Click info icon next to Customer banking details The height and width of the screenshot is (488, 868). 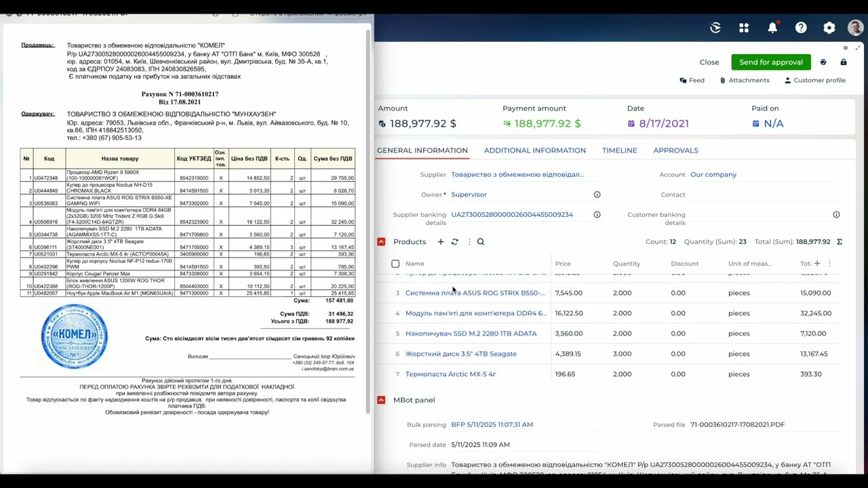tap(836, 215)
